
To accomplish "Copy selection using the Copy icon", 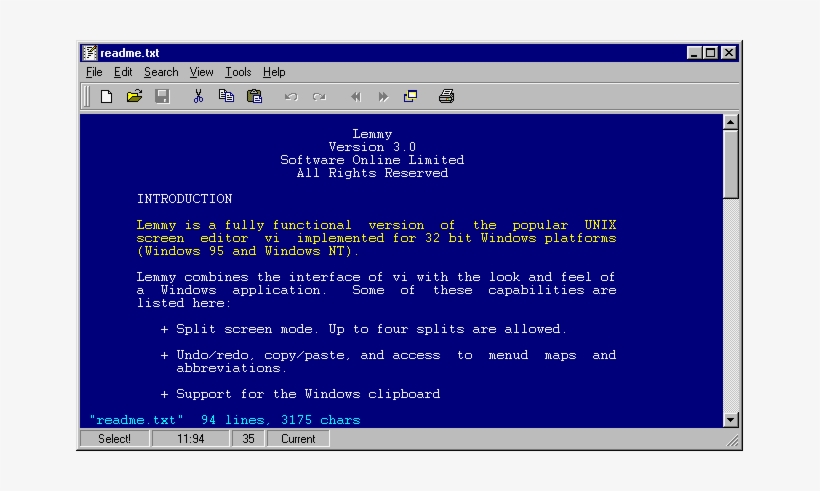I will coord(226,96).
